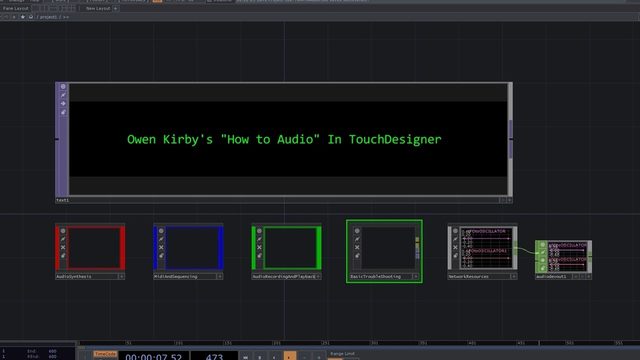Click the AudioRecordingAndPlayback name label
The width and height of the screenshot is (640, 360).
284,277
